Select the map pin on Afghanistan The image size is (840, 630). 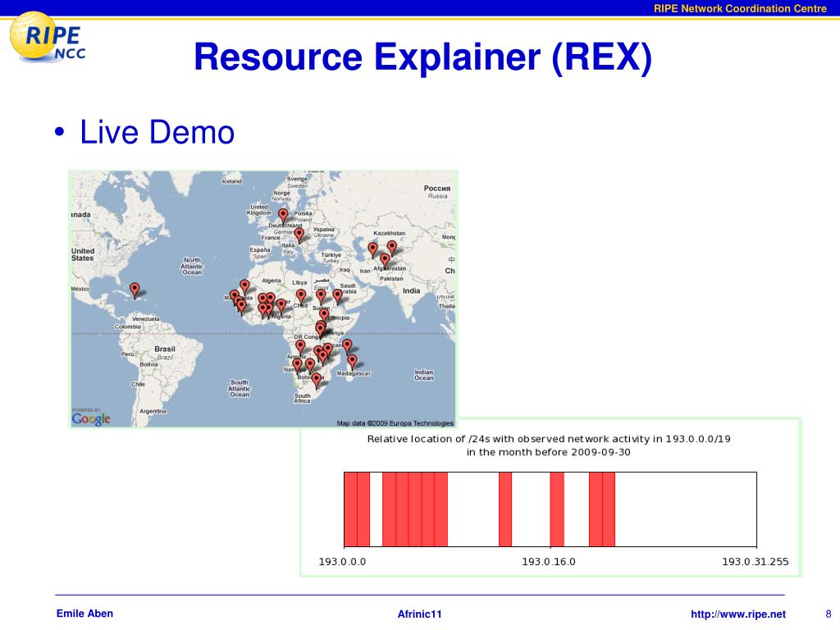(385, 262)
